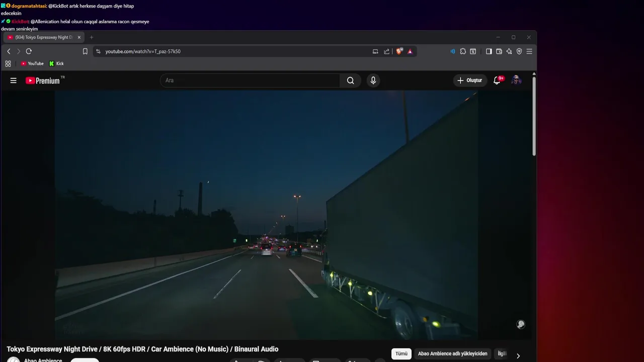This screenshot has width=644, height=362.
Task: Click the Ara search field
Action: [x=250, y=80]
